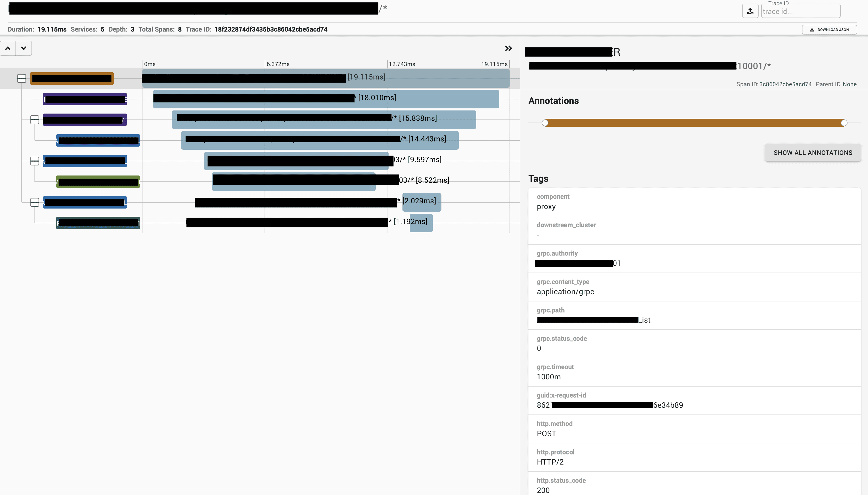
Task: Select the 15.838ms span bar
Action: click(324, 120)
